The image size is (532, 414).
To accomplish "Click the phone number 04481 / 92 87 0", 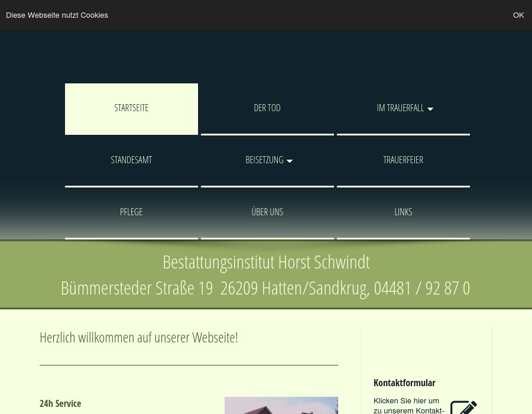I will click(421, 287).
